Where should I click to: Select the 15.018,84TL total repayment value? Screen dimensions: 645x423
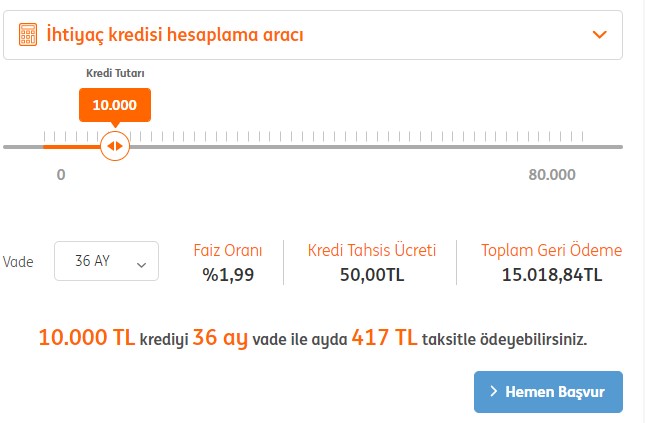click(552, 274)
